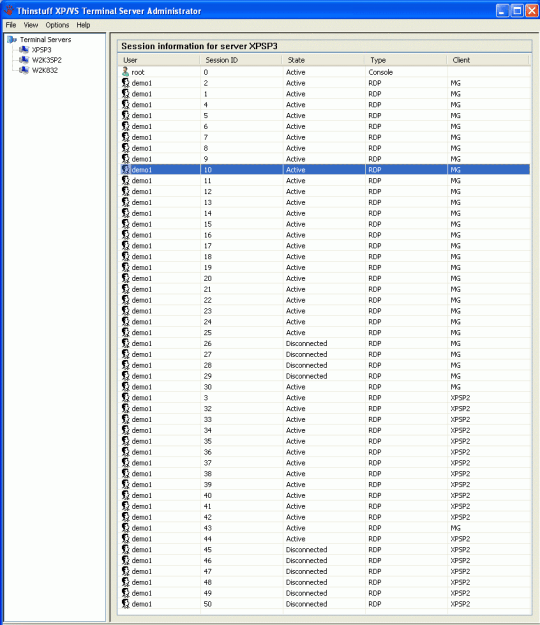Click the user icon of session 1
This screenshot has width=540, height=625.
pos(126,94)
